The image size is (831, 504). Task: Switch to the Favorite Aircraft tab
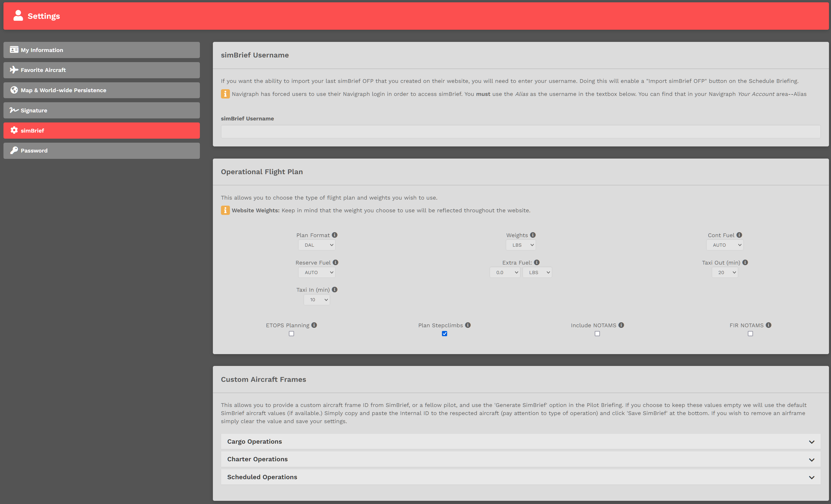coord(101,70)
